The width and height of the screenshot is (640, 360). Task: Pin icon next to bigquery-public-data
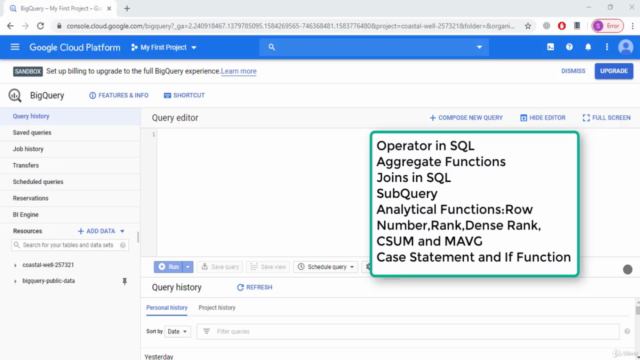click(124, 281)
